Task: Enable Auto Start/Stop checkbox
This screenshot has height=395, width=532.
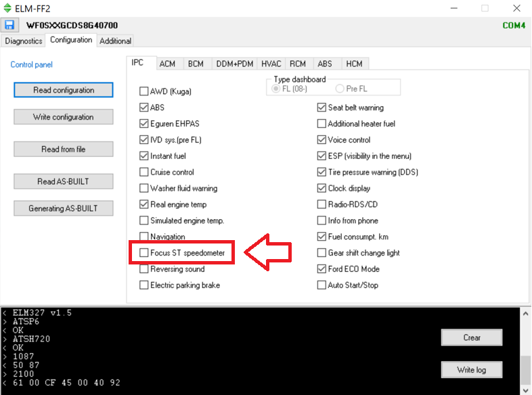Action: coord(322,285)
